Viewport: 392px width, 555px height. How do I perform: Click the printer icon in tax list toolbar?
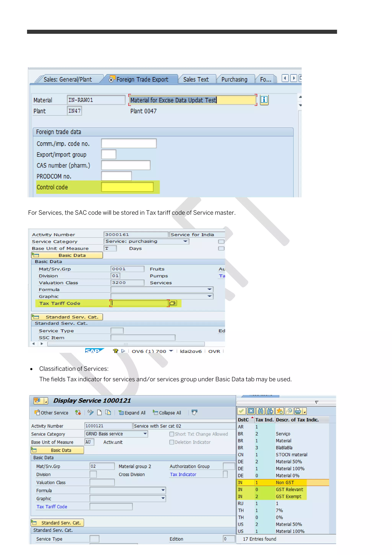[x=298, y=411]
